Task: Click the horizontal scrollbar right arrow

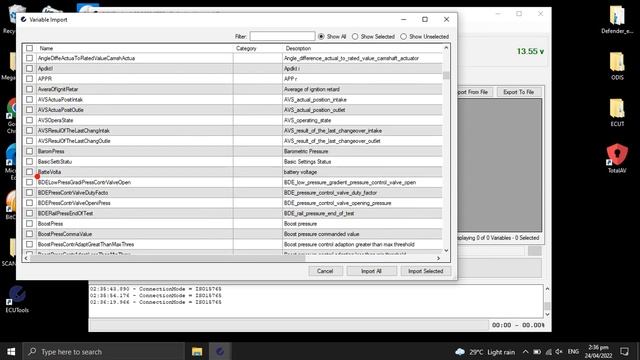Action: click(x=438, y=258)
